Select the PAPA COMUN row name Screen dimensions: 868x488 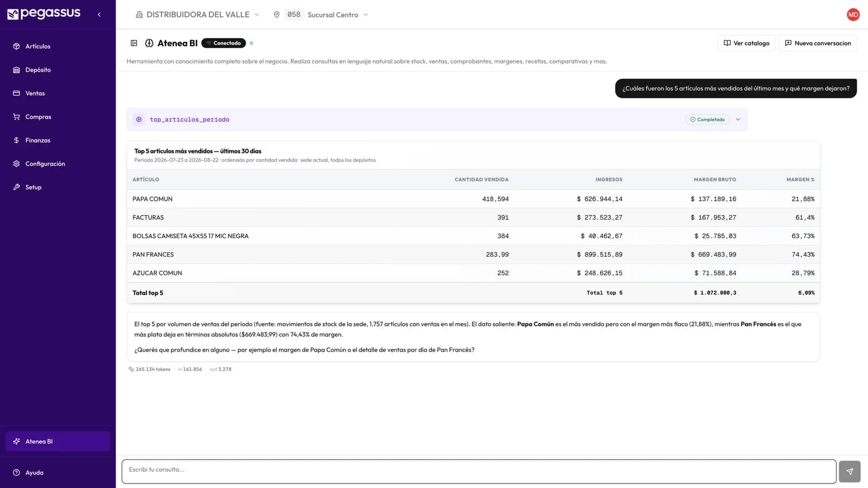point(152,199)
